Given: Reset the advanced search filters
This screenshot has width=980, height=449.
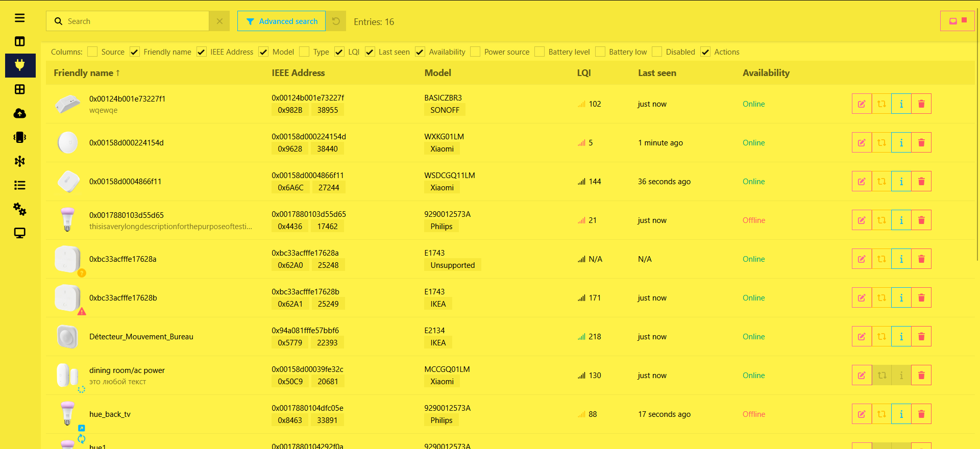Looking at the screenshot, I should coord(336,21).
